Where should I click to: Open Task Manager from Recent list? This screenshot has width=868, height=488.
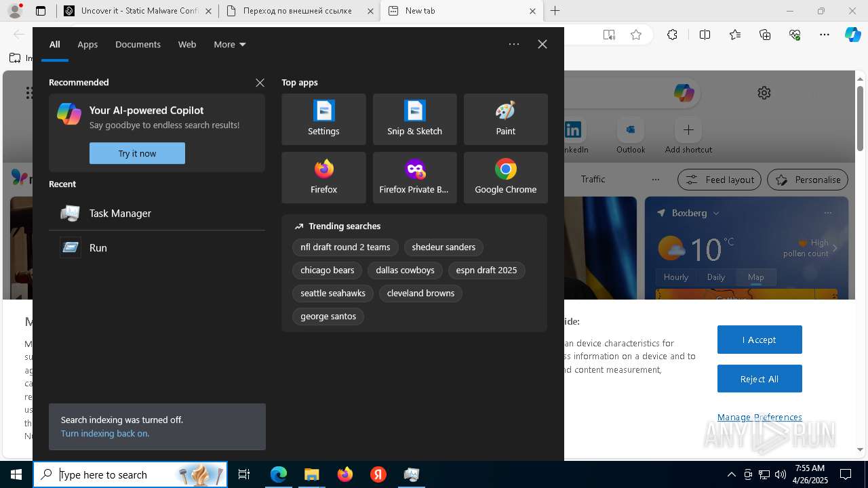pyautogui.click(x=157, y=213)
